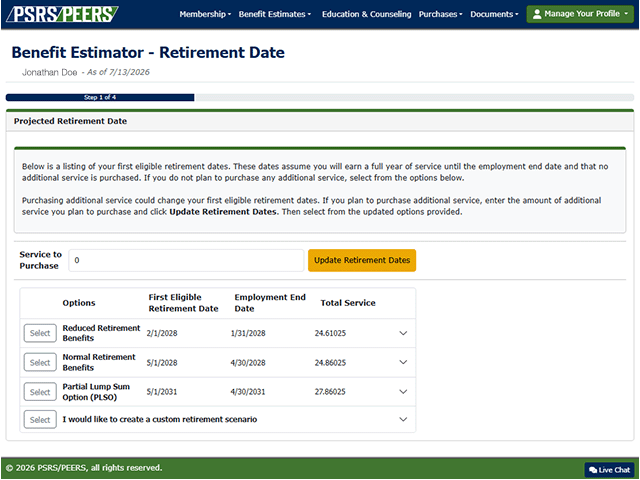
Task: Click total service value 24.61025
Action: (330, 333)
